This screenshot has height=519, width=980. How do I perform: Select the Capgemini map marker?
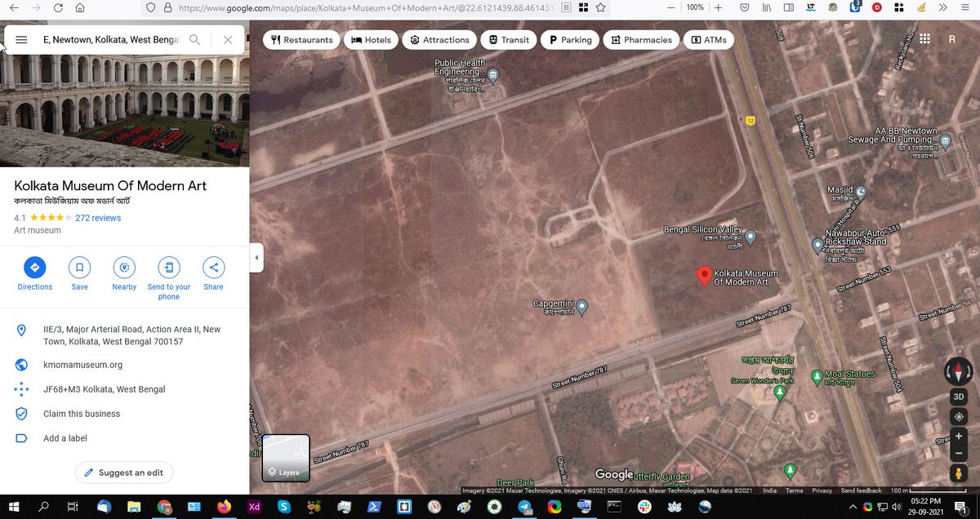[581, 308]
